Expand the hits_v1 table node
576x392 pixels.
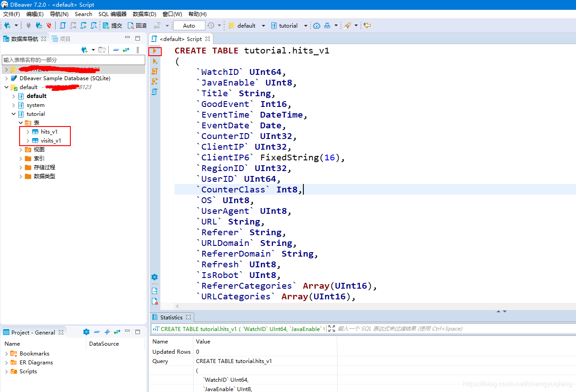[28, 131]
